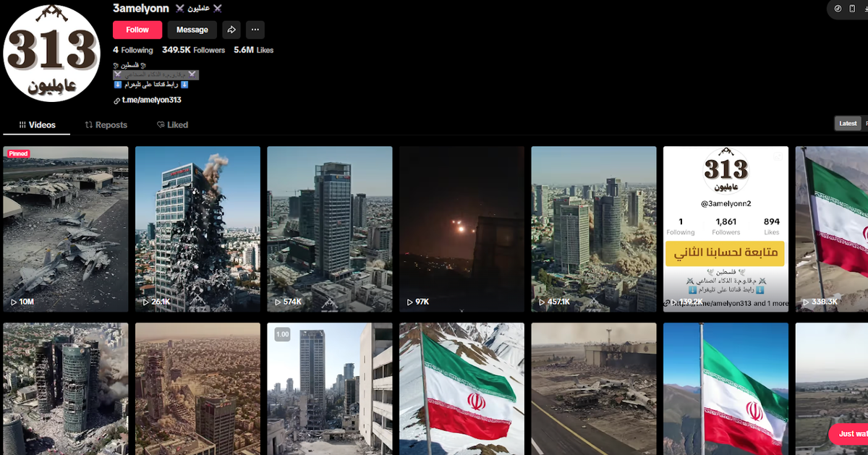
Task: Select the Videos tab
Action: (x=37, y=124)
